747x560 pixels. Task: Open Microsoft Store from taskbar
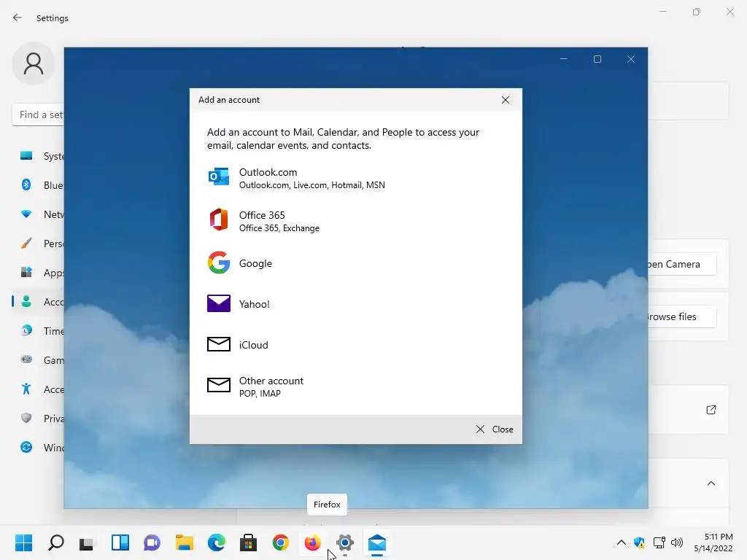248,542
